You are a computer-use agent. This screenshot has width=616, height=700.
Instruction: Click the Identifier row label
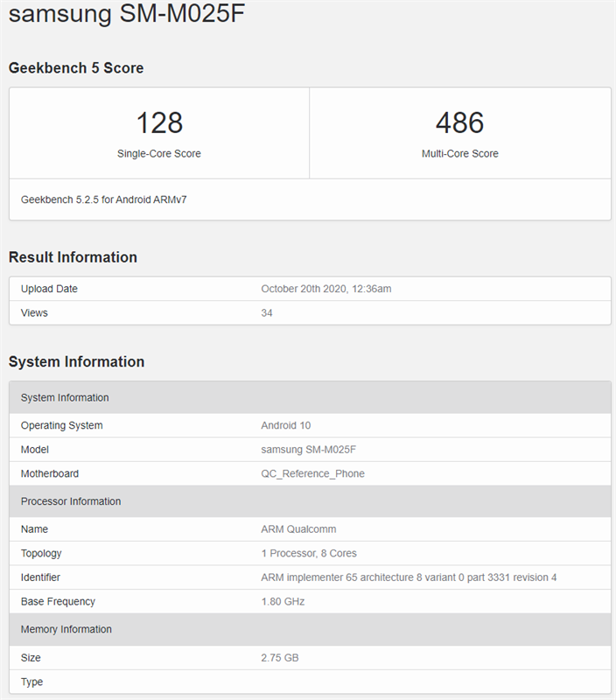tap(40, 577)
